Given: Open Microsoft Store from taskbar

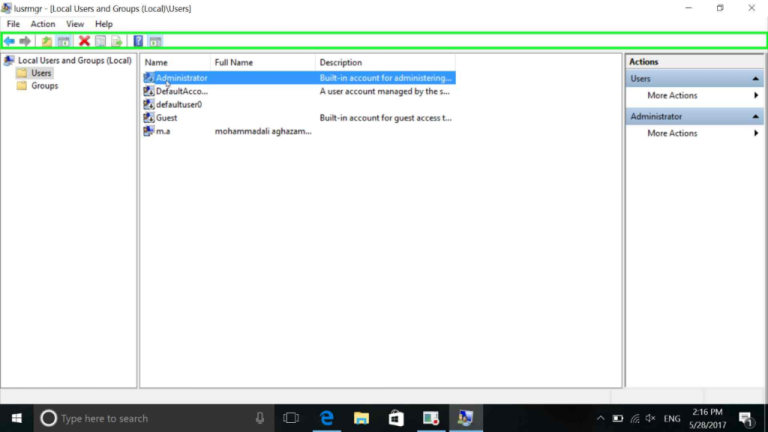Looking at the screenshot, I should [396, 418].
